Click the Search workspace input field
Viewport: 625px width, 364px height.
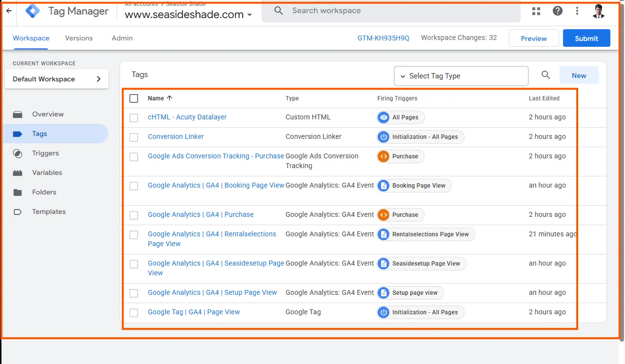coord(391,11)
